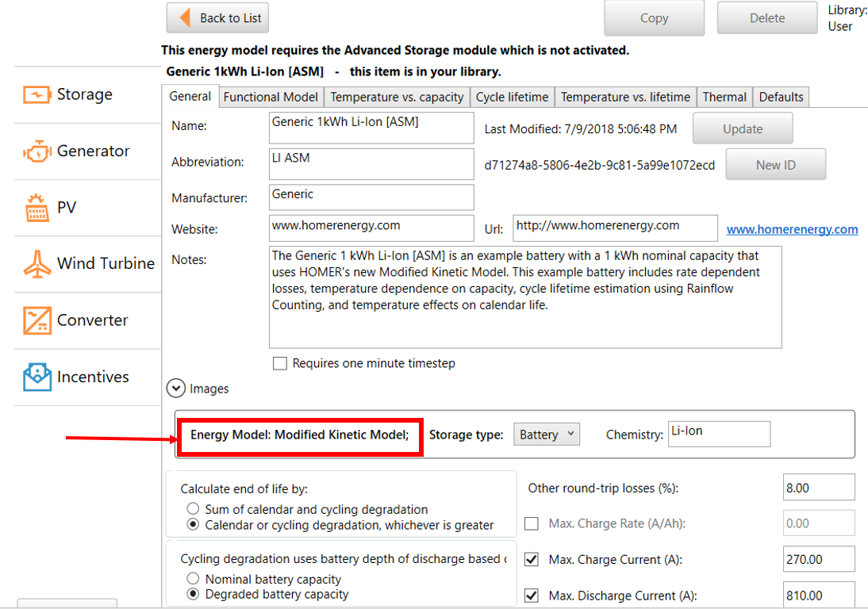Click the orange Back to List arrow
868x609 pixels.
[185, 17]
